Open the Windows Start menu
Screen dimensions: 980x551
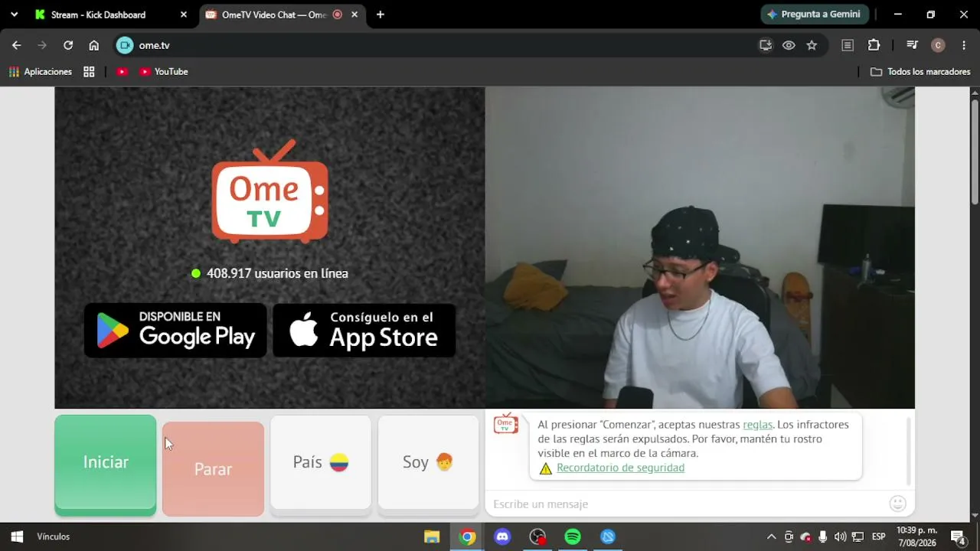17,536
